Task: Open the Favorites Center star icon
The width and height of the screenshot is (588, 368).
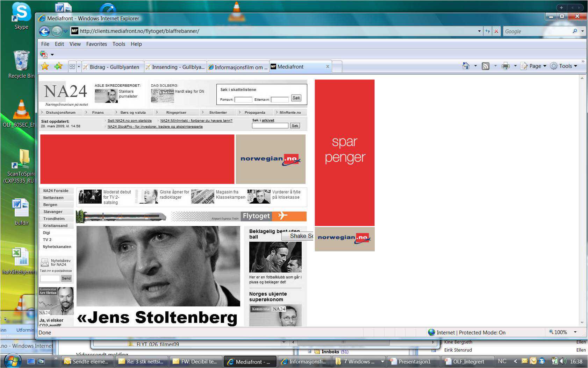Action: [45, 66]
